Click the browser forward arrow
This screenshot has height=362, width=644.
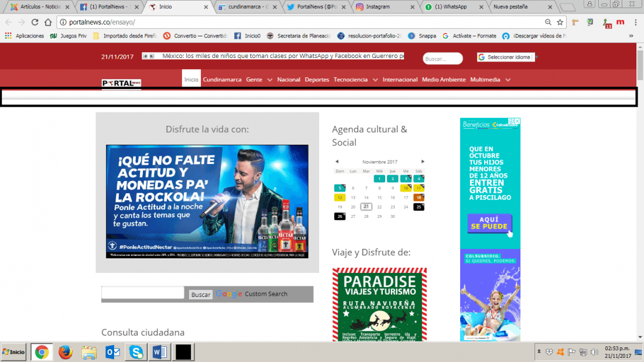[21, 22]
